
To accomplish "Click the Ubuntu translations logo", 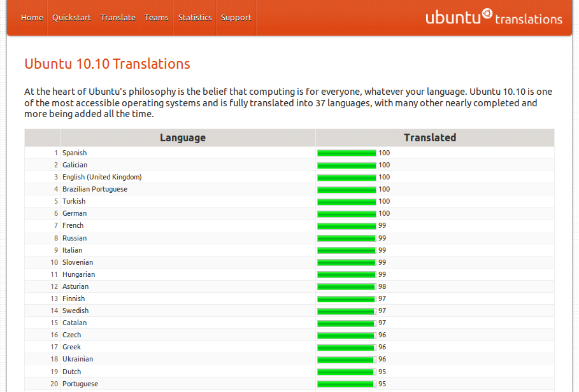I will pos(494,17).
